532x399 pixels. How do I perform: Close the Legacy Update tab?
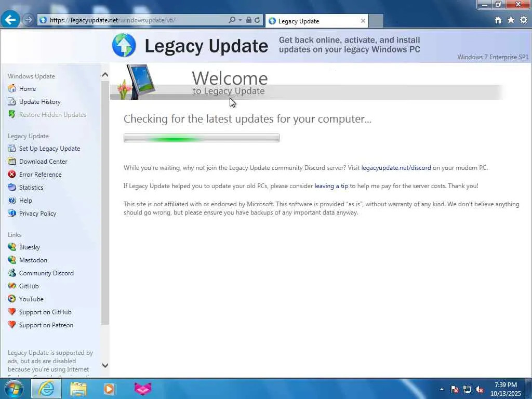[363, 21]
